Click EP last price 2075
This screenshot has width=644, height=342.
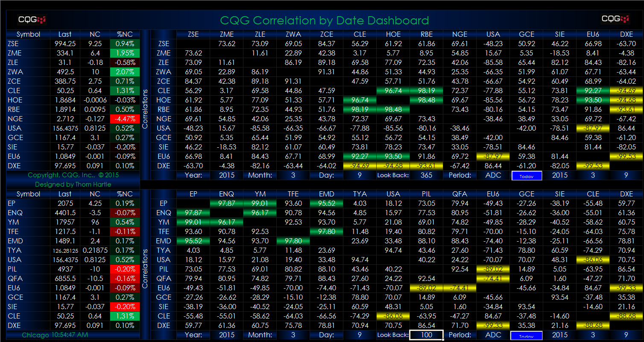pyautogui.click(x=65, y=203)
